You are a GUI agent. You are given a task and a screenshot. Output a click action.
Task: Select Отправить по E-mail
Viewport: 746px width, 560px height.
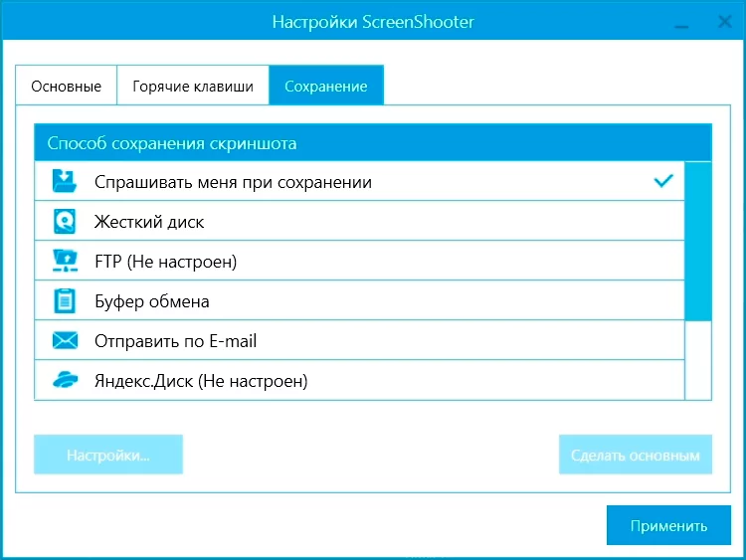point(359,340)
